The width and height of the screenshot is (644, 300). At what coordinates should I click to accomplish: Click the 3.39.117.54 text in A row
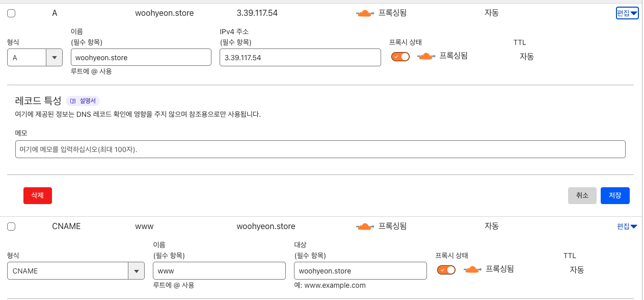[x=257, y=13]
